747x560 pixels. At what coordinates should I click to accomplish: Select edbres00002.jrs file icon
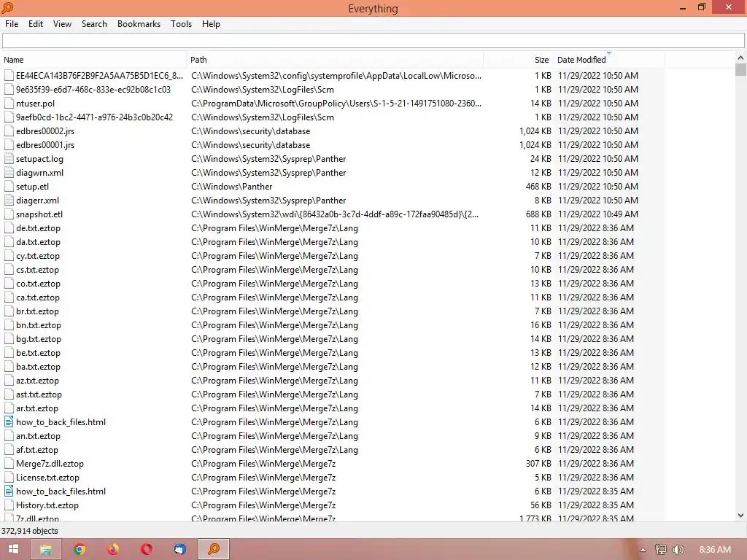coord(9,131)
